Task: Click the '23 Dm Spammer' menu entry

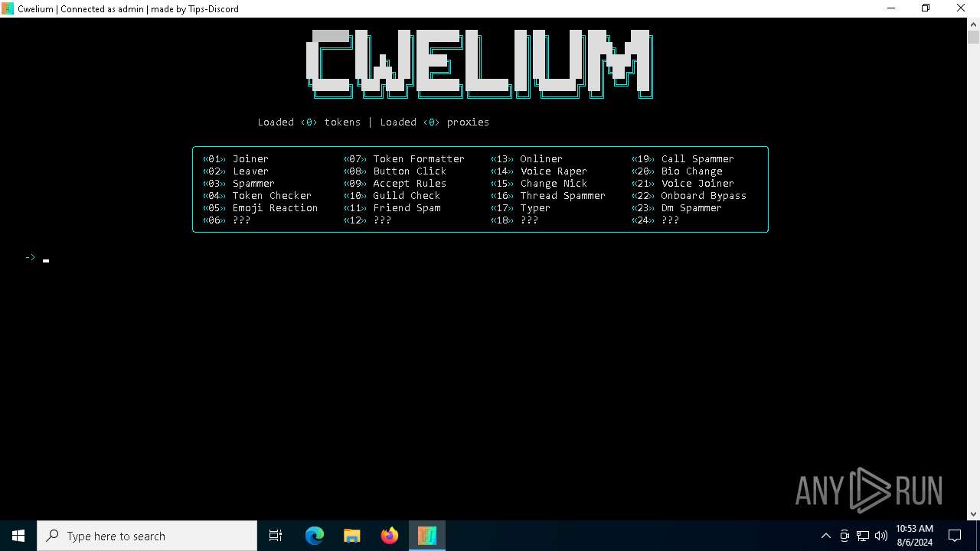Action: [677, 208]
